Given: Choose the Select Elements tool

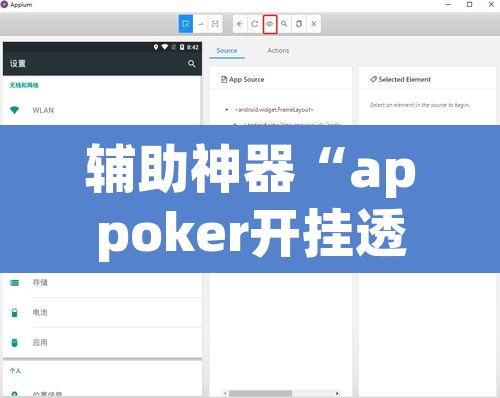Looking at the screenshot, I should pyautogui.click(x=186, y=24).
